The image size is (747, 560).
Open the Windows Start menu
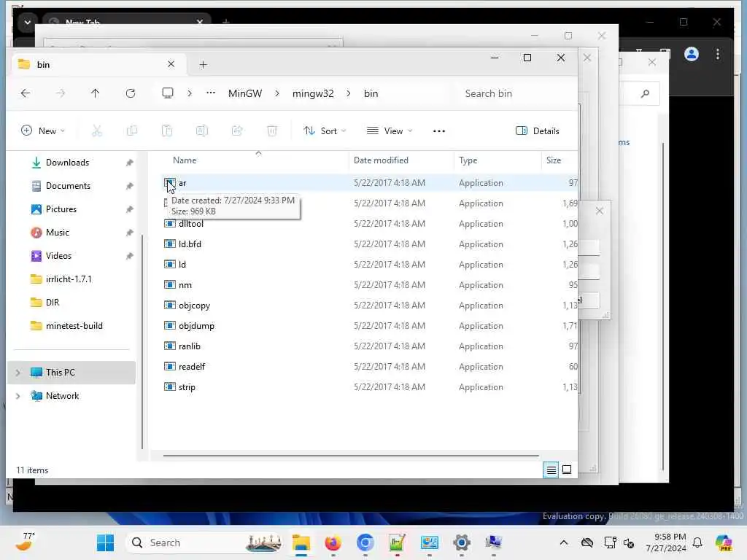(105, 542)
